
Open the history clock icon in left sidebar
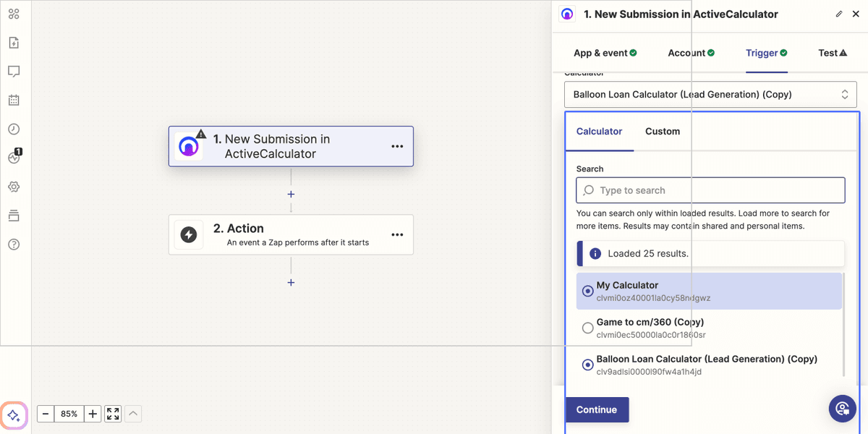[x=14, y=129]
